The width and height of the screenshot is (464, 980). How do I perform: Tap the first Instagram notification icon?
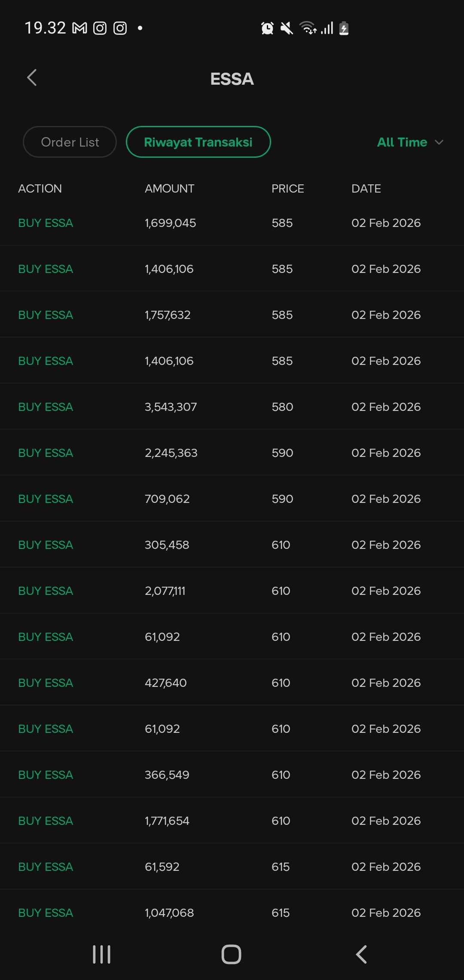click(100, 28)
